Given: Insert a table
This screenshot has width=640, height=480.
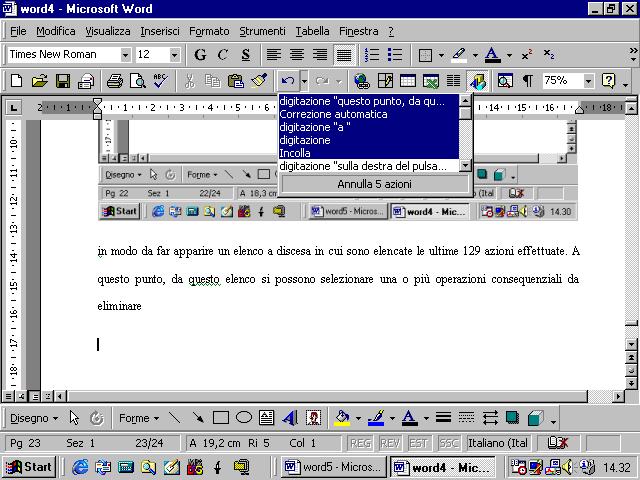Looking at the screenshot, I should pyautogui.click(x=408, y=81).
